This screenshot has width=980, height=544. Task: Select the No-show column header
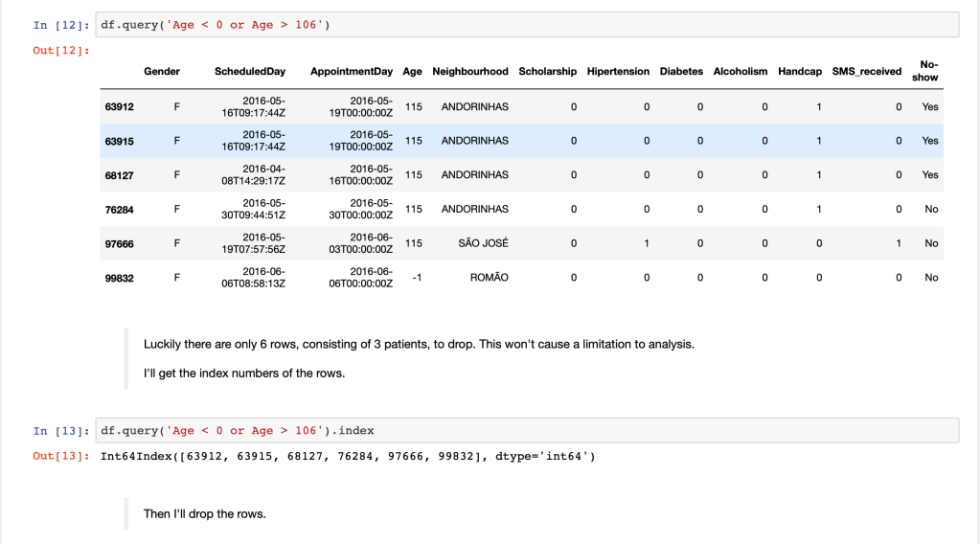(925, 71)
